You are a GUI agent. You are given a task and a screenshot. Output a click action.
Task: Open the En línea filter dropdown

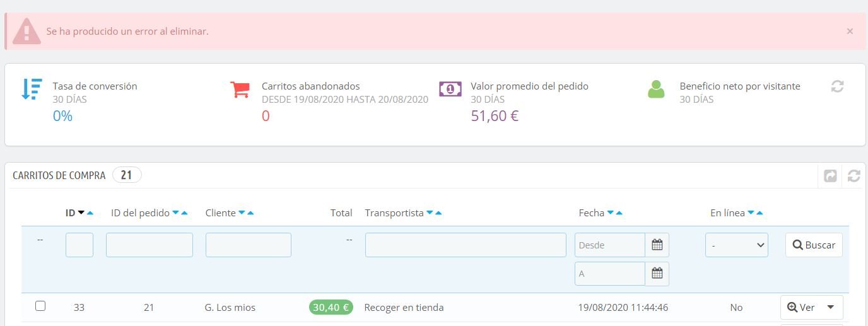(736, 245)
